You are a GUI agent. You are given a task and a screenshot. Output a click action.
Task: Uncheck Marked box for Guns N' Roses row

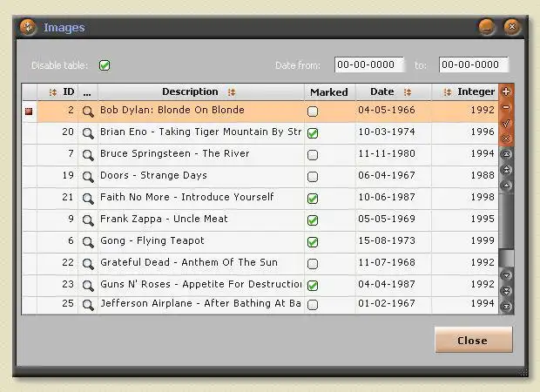click(x=313, y=286)
